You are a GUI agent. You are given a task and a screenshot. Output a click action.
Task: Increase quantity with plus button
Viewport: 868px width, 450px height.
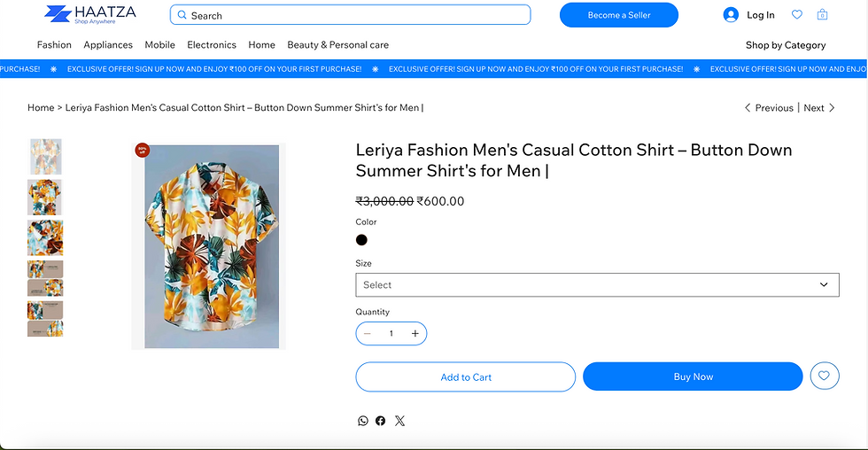(415, 333)
